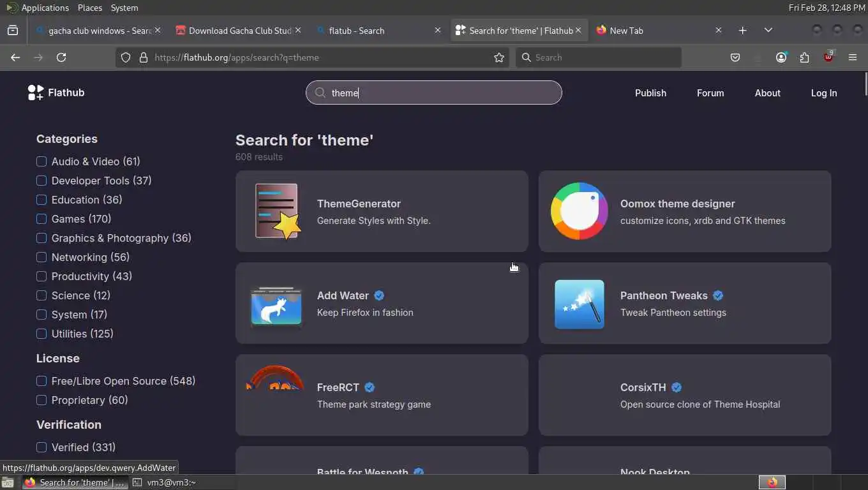Check Audio & Video category

(x=41, y=161)
